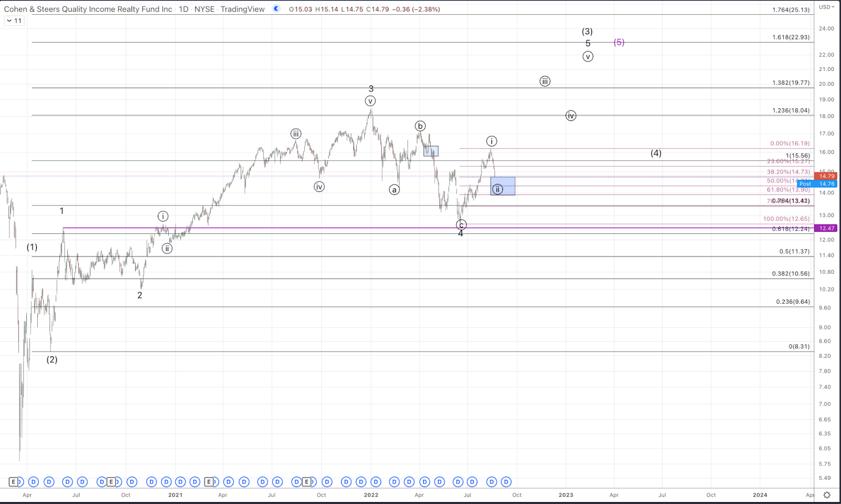The width and height of the screenshot is (841, 504).
Task: Click the 2024 label on time axis
Action: (x=760, y=495)
